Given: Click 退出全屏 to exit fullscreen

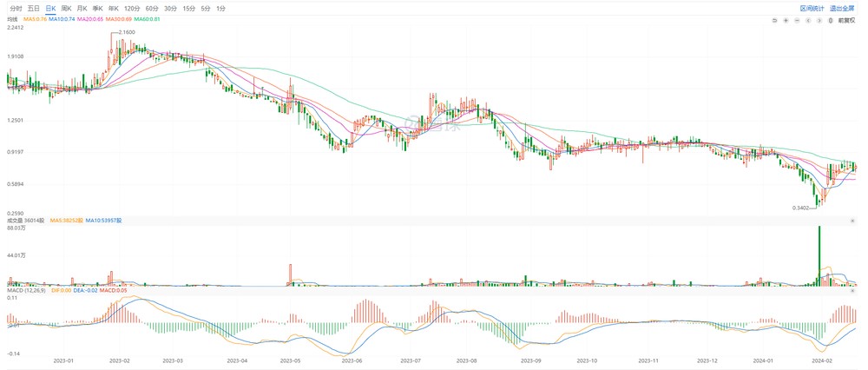Looking at the screenshot, I should click(842, 8).
